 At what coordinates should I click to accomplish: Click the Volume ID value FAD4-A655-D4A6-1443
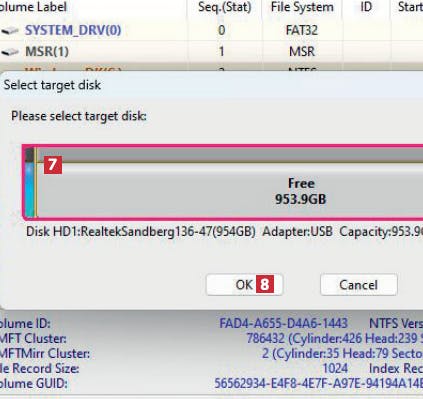pos(283,323)
